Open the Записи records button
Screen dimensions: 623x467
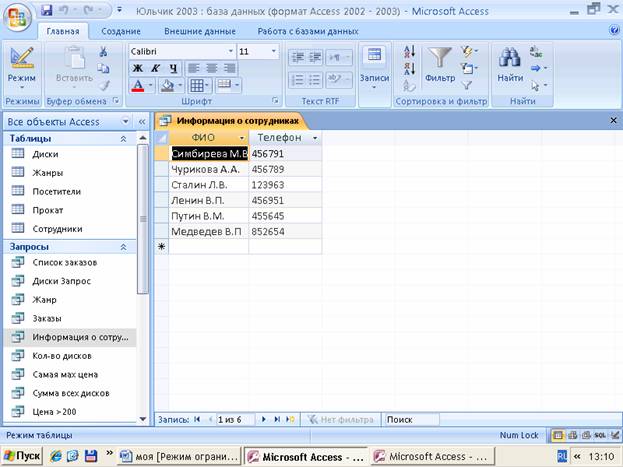[x=374, y=68]
